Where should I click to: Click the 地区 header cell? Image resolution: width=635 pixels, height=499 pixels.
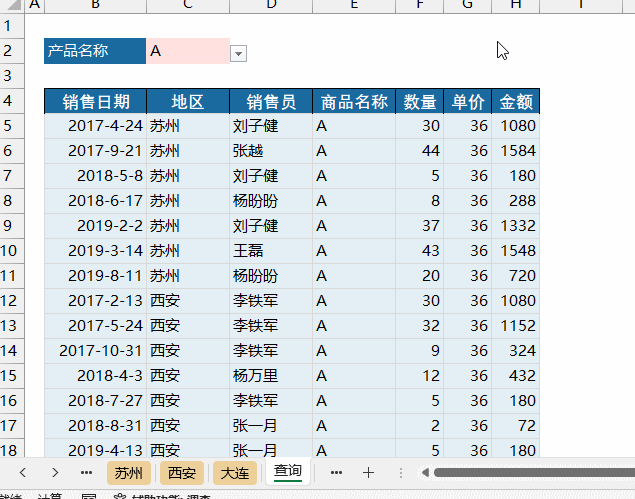click(188, 101)
